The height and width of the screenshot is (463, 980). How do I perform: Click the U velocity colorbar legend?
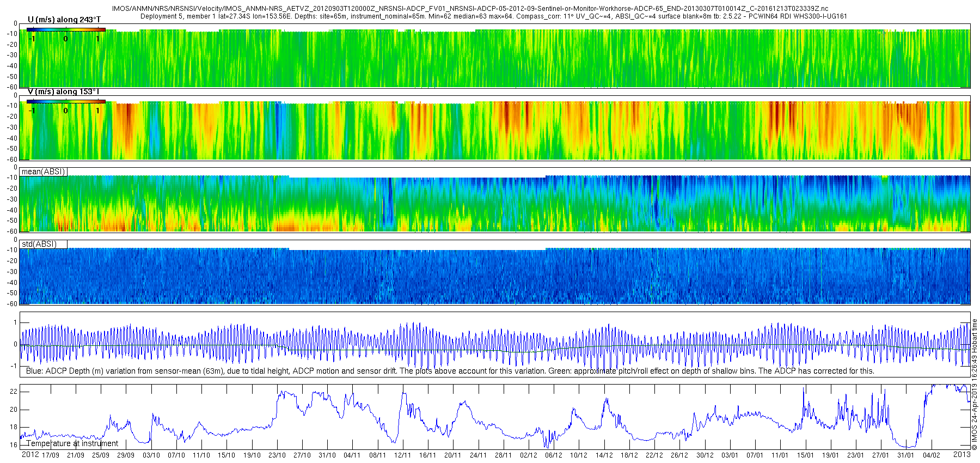pyautogui.click(x=66, y=29)
